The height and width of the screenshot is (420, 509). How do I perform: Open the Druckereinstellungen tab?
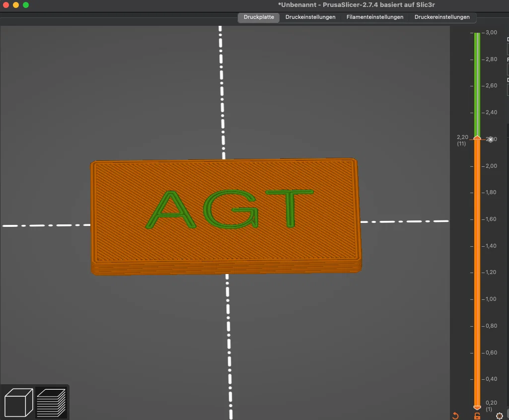[x=442, y=17]
